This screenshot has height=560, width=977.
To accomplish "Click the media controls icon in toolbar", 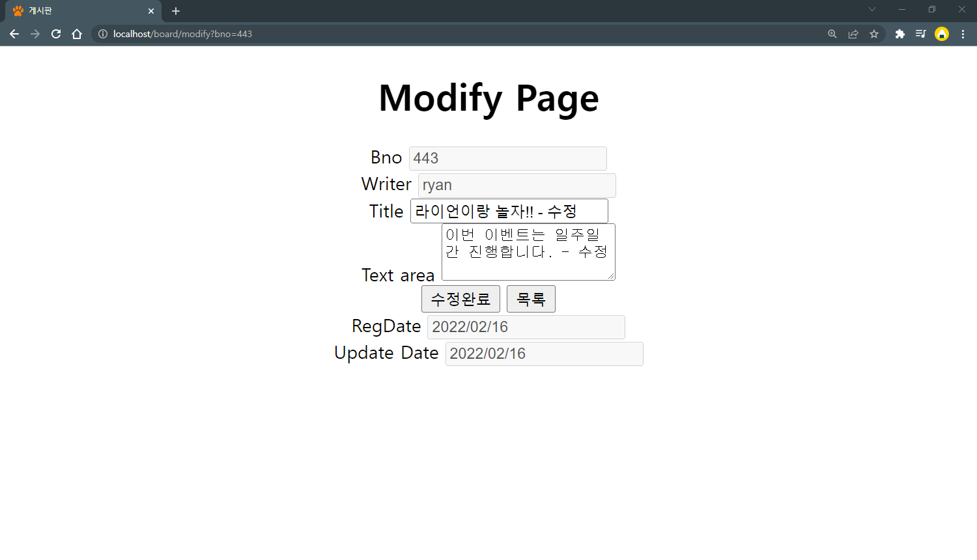I will click(921, 34).
